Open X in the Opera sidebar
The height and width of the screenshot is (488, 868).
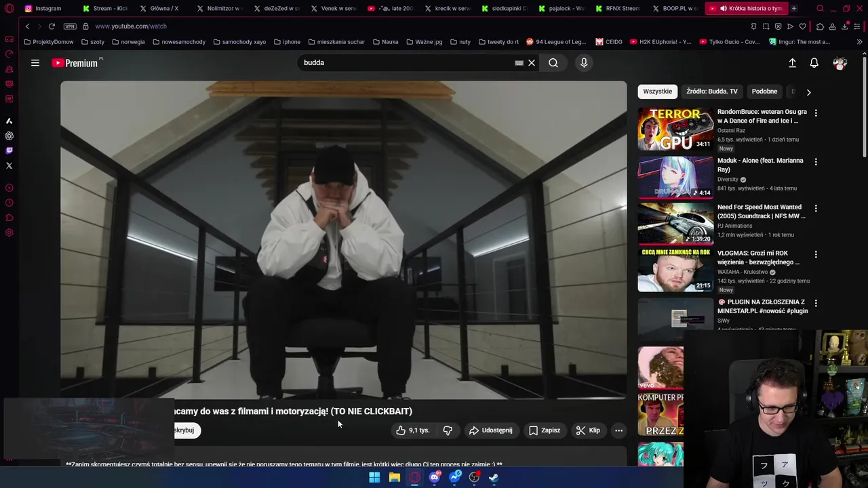9,165
